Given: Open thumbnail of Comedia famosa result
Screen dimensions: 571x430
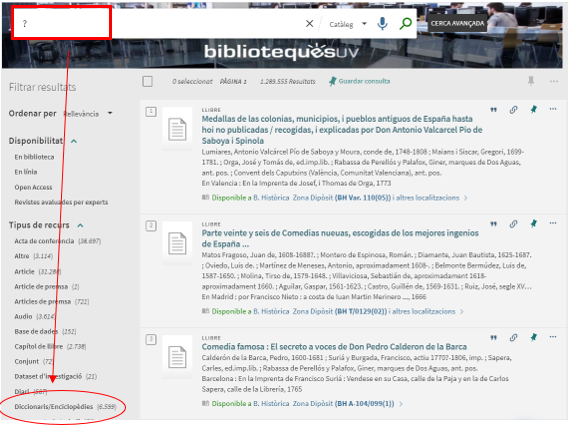Looking at the screenshot, I should point(177,356).
